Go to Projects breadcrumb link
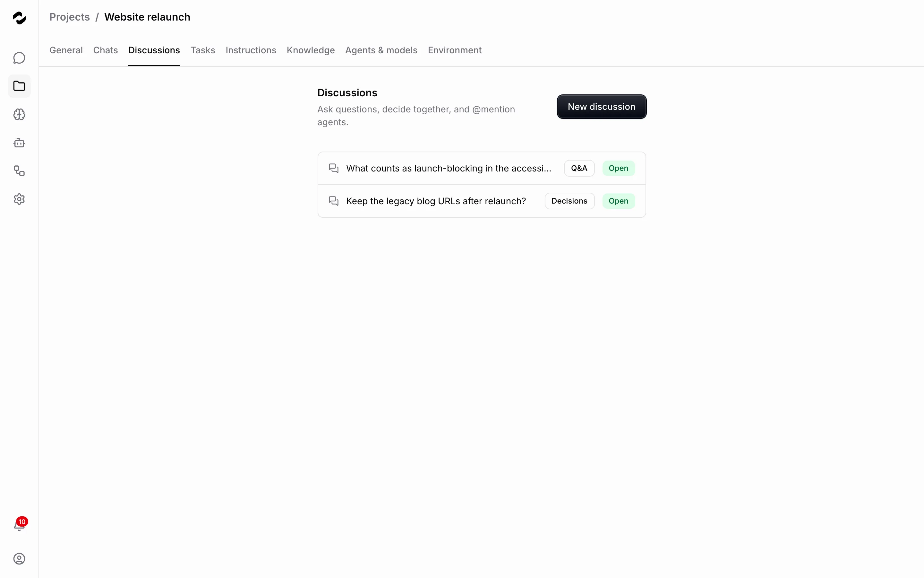Screen dimensions: 924x578 pyautogui.click(x=70, y=17)
